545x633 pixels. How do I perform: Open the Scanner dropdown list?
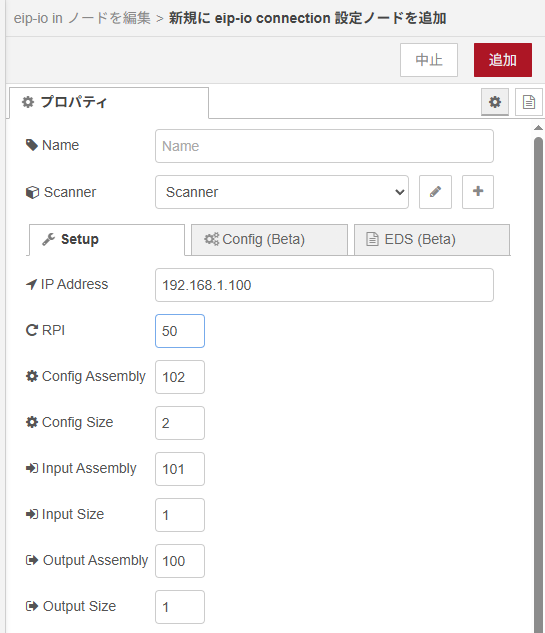[x=282, y=192]
